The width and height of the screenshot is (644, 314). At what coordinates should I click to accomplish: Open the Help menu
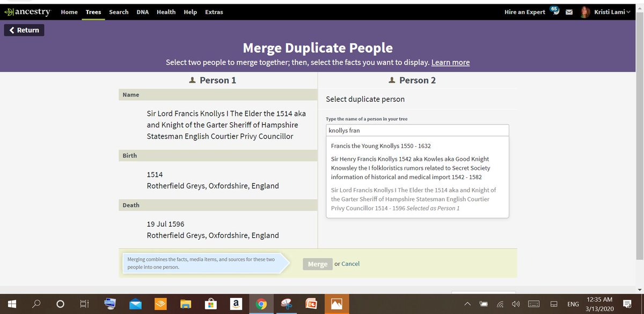pos(190,12)
